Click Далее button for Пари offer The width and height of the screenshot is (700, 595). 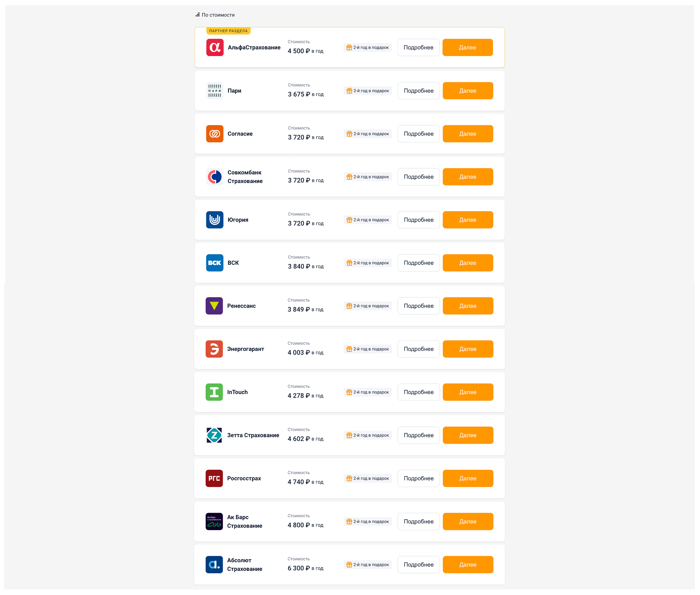467,90
